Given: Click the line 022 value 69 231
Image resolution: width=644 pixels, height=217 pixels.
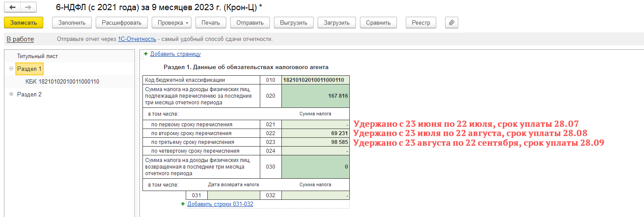Looking at the screenshot, I should [x=315, y=133].
